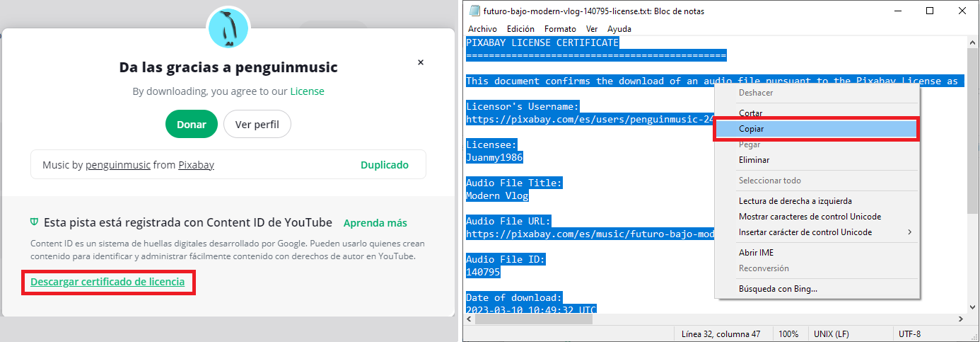Viewport: 980px width, 342px height.
Task: Maximize the Notepad window
Action: 930,11
